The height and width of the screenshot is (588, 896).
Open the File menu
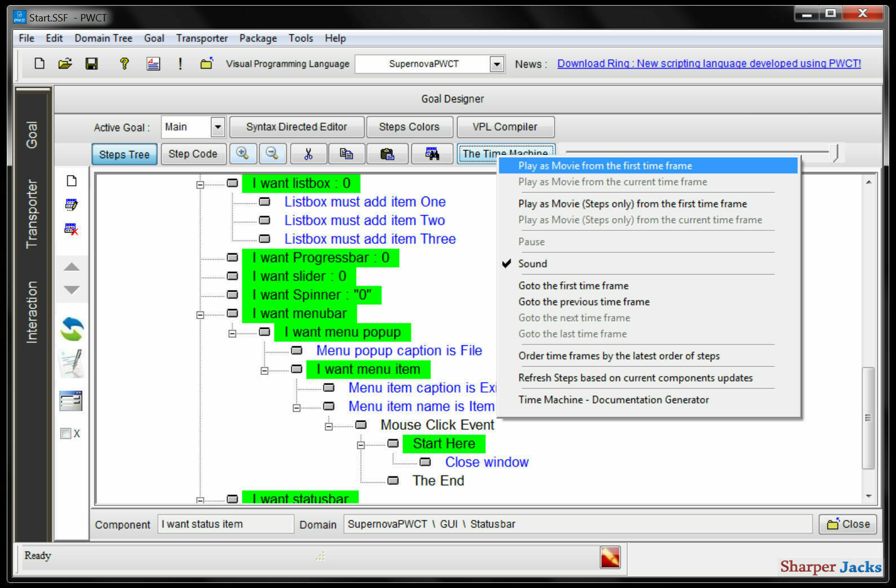pos(26,38)
